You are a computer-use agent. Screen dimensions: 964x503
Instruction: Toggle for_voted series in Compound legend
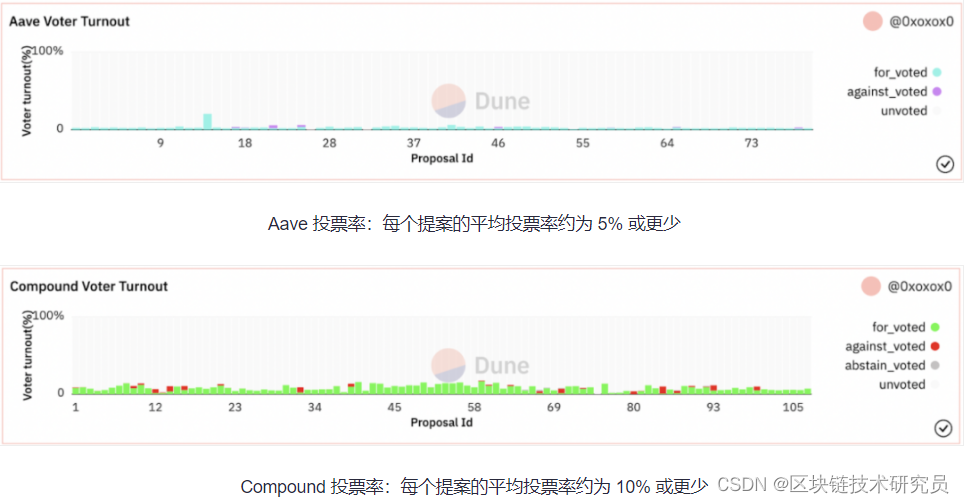[905, 327]
